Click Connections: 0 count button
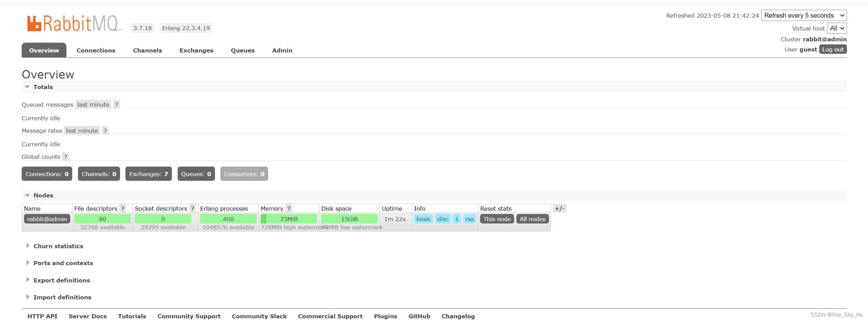 (x=47, y=174)
